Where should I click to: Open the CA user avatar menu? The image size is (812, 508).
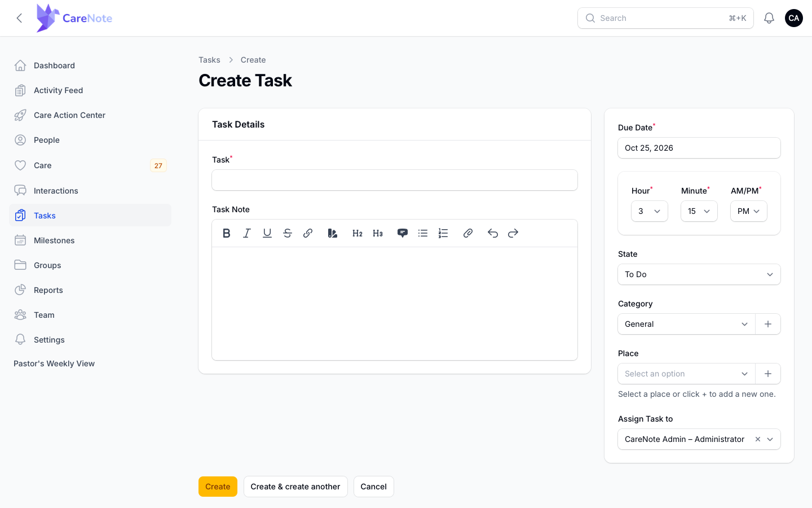794,18
